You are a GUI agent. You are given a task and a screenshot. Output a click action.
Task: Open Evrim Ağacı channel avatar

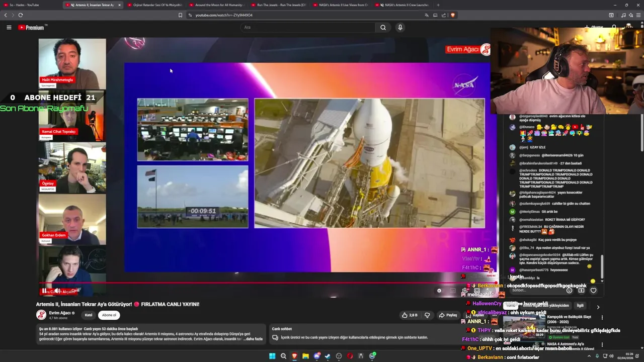click(41, 315)
